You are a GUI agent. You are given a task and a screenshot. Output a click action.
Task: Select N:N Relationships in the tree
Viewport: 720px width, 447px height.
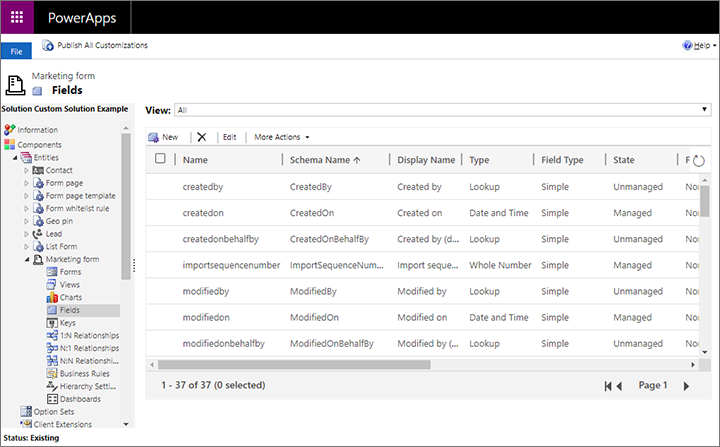(x=89, y=361)
